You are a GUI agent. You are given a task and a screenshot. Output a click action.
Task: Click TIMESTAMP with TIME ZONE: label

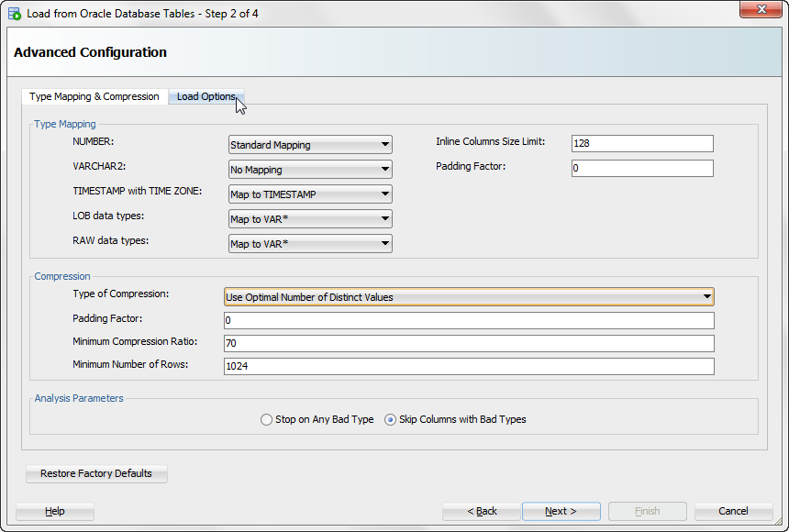(138, 191)
